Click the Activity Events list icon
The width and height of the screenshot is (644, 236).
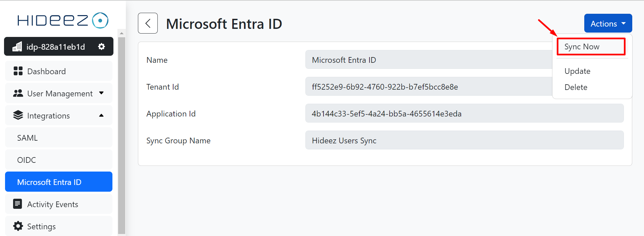click(x=17, y=204)
